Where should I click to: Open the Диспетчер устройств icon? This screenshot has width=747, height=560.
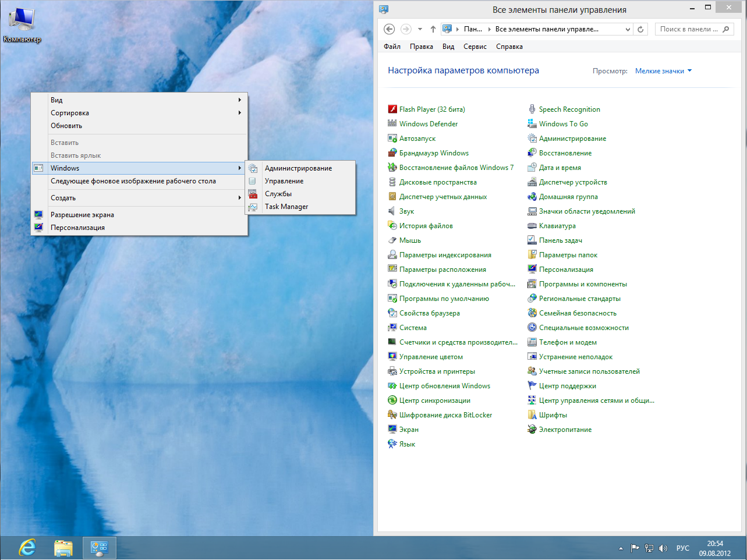[532, 182]
